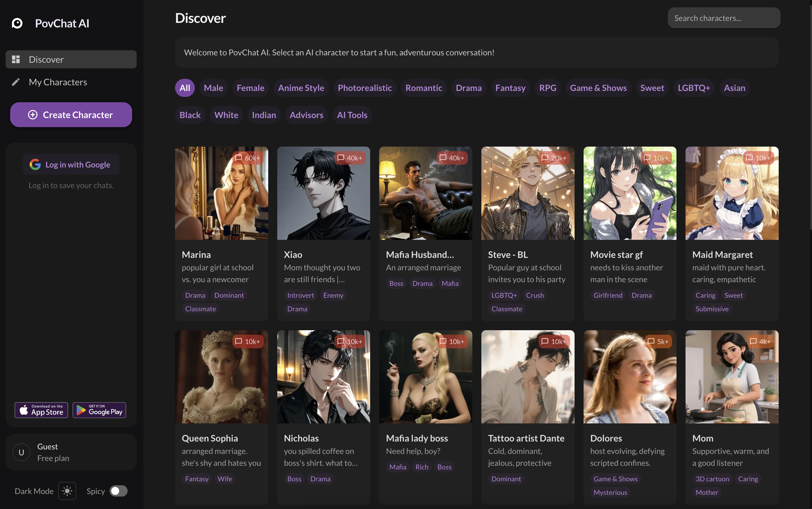Open the Get it on Google Play badge
The width and height of the screenshot is (812, 509).
99,410
